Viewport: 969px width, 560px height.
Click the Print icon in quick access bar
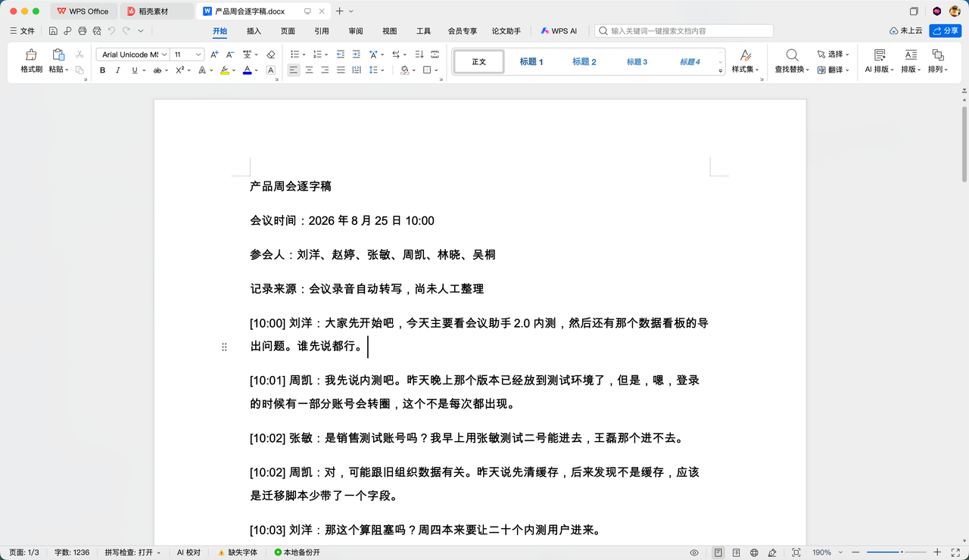click(83, 31)
